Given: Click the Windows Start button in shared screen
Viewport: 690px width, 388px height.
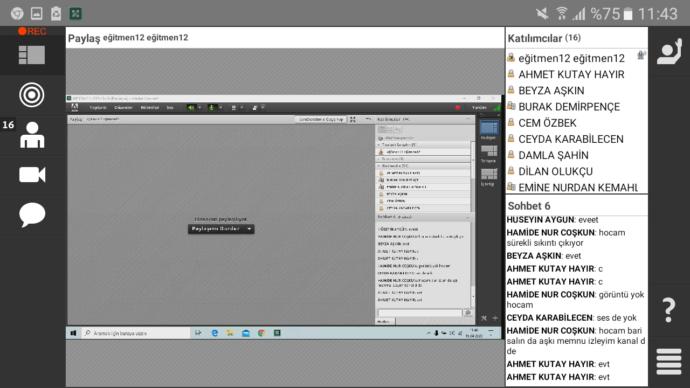Looking at the screenshot, I should pyautogui.click(x=73, y=333).
